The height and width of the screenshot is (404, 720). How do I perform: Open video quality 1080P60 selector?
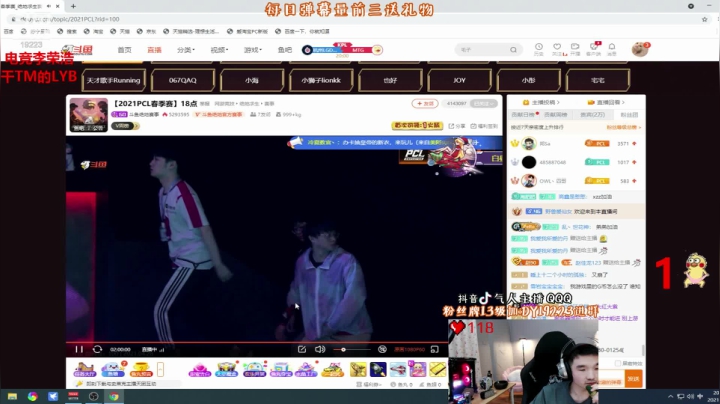(410, 349)
